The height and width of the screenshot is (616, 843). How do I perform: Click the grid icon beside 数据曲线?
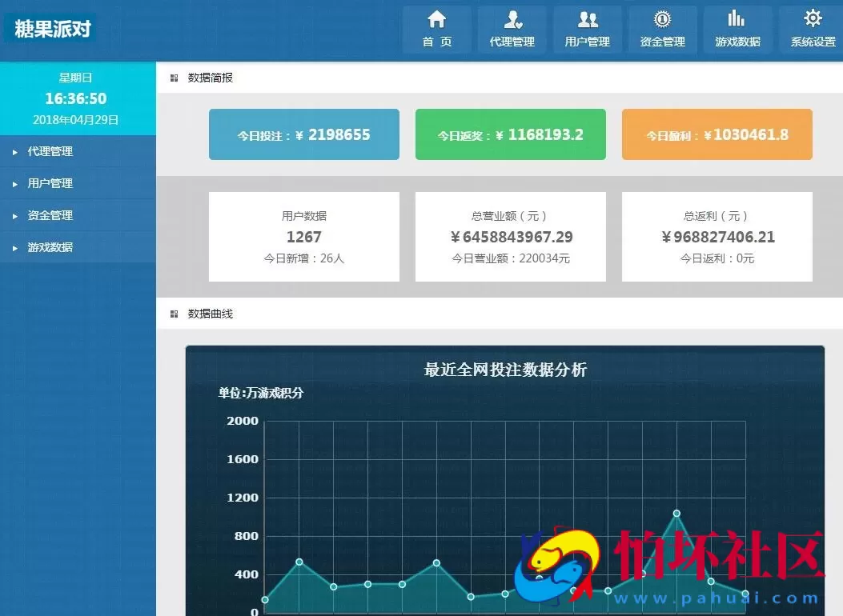(x=173, y=314)
